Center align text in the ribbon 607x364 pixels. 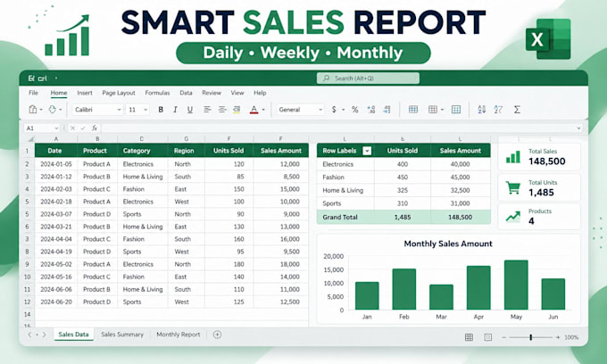click(x=221, y=110)
